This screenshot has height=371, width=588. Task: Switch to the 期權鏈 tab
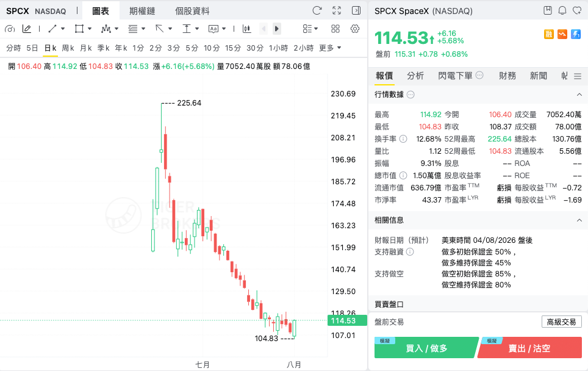point(142,11)
